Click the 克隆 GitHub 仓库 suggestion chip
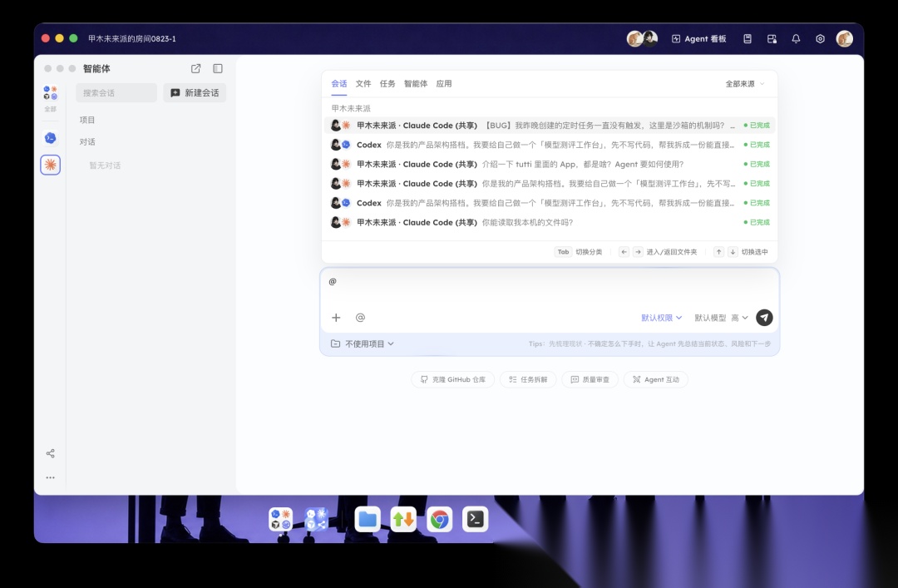The height and width of the screenshot is (588, 898). pos(452,379)
